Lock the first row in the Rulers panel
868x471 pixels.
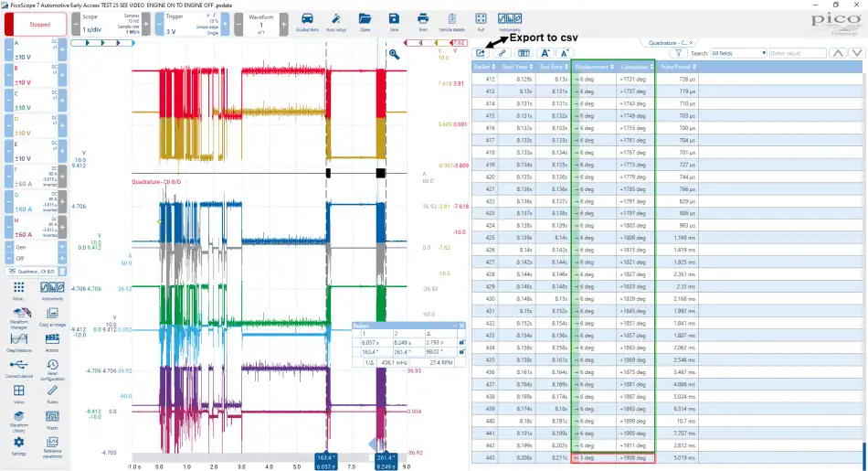pyautogui.click(x=461, y=342)
